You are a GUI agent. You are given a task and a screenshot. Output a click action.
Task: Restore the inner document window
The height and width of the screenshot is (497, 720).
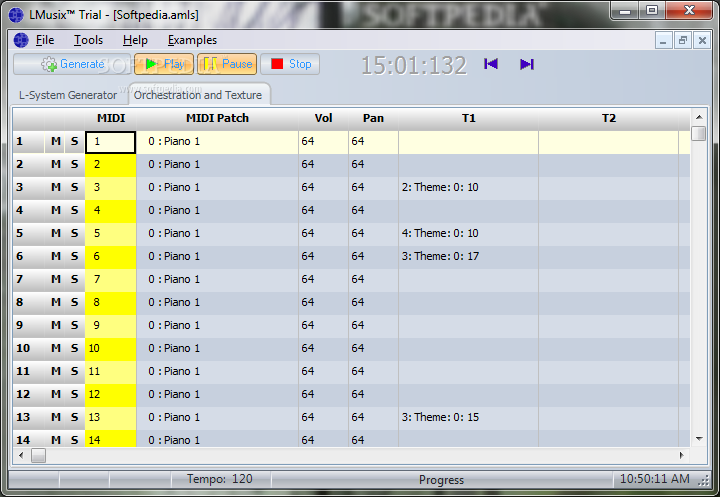[x=683, y=40]
